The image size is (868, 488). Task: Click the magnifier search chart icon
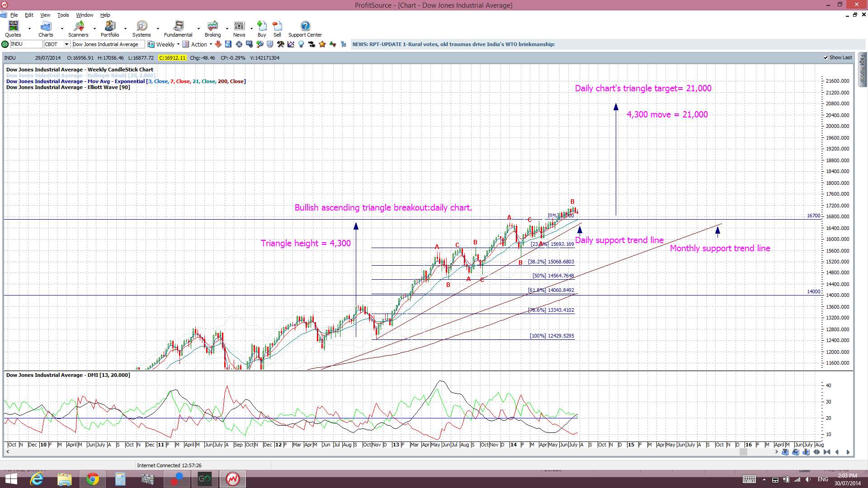point(259,44)
